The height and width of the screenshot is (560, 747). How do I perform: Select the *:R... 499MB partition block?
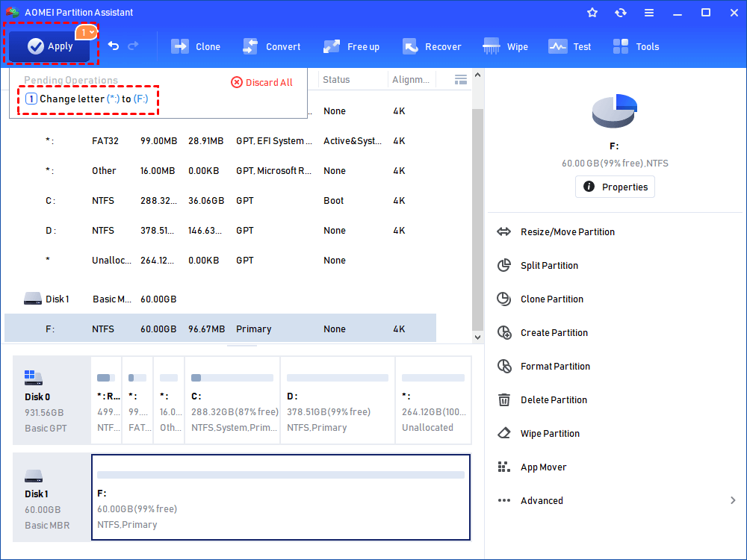pyautogui.click(x=106, y=400)
